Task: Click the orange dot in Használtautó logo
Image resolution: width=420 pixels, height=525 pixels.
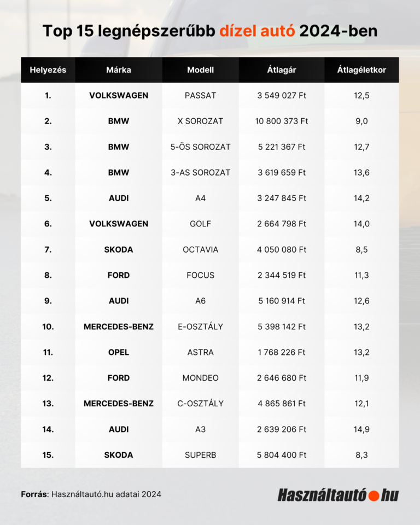Action: coord(374,495)
